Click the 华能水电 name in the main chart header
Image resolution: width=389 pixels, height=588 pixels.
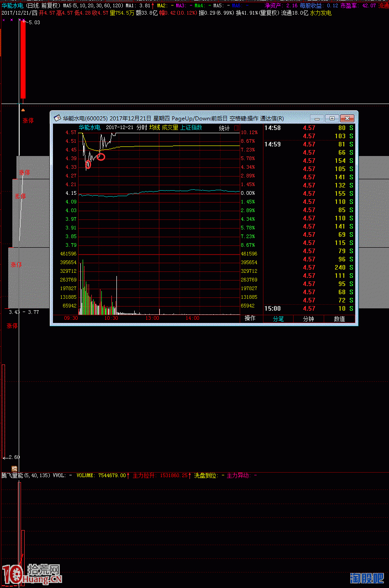(x=13, y=5)
